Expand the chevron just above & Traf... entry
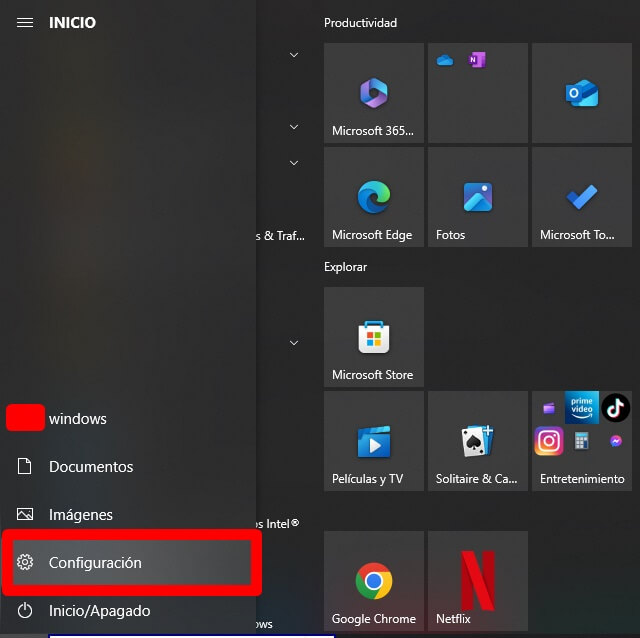 pyautogui.click(x=293, y=163)
